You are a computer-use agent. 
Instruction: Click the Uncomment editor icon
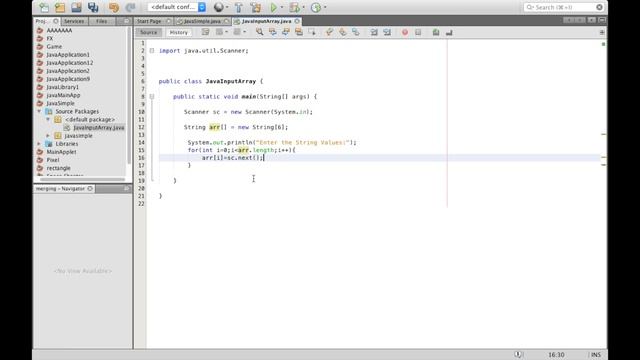(x=449, y=32)
